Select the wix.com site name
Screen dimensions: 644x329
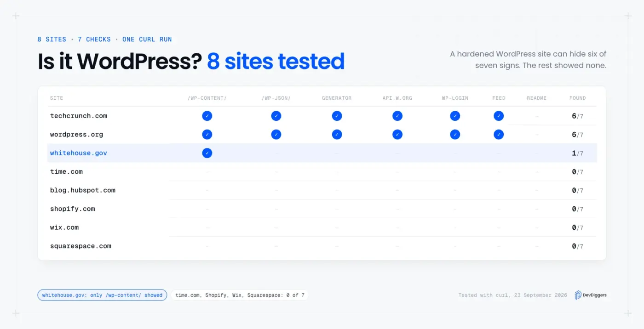coord(64,227)
